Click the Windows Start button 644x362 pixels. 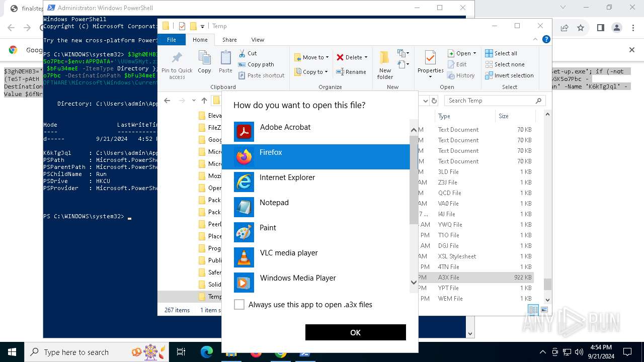[x=12, y=352]
